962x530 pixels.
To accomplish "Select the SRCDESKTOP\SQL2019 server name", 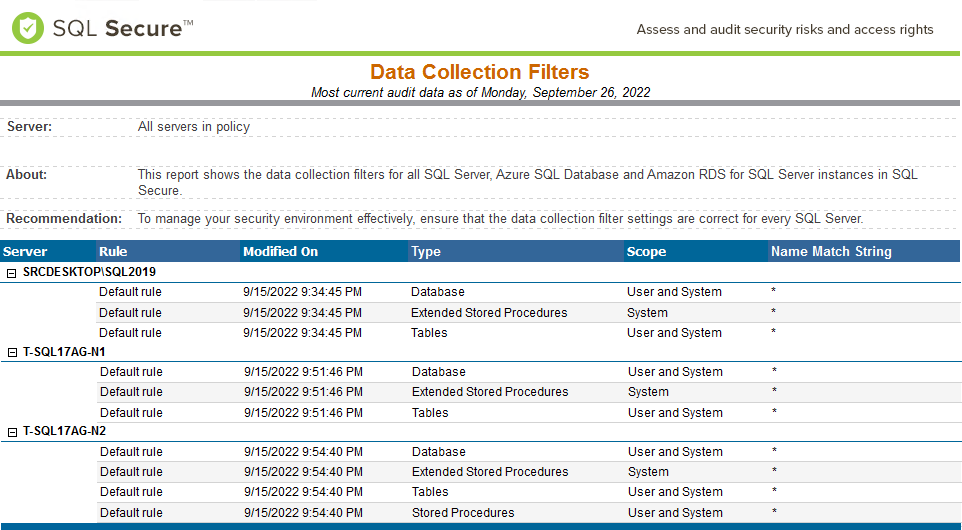I will [x=89, y=272].
